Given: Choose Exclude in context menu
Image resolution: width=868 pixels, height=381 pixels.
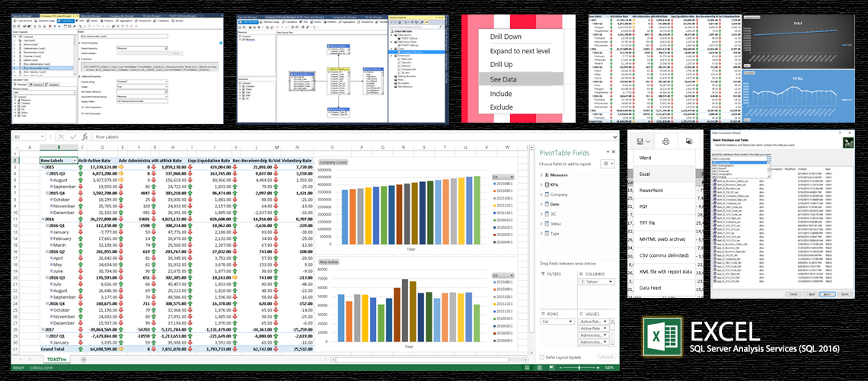Looking at the screenshot, I should pyautogui.click(x=502, y=107).
